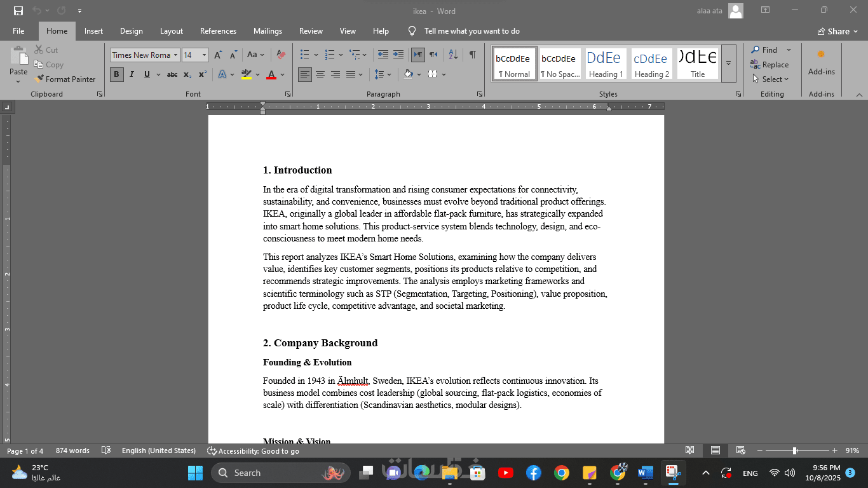This screenshot has height=488, width=868.
Task: Open the Layout tab
Action: click(x=172, y=31)
